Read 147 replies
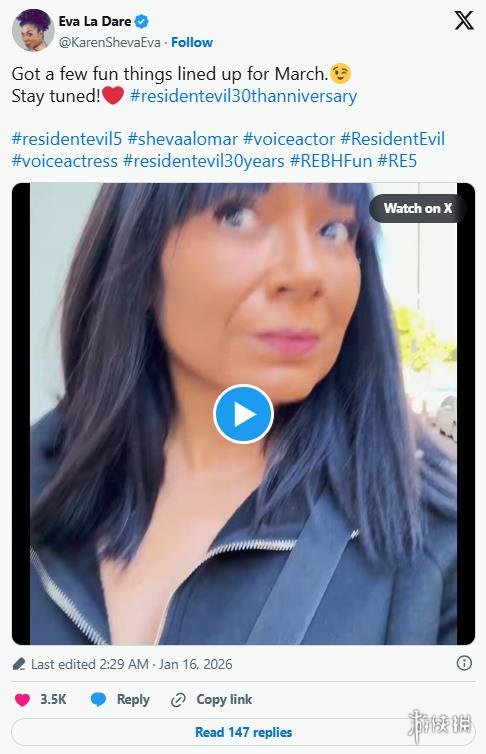This screenshot has height=754, width=486. tap(243, 732)
